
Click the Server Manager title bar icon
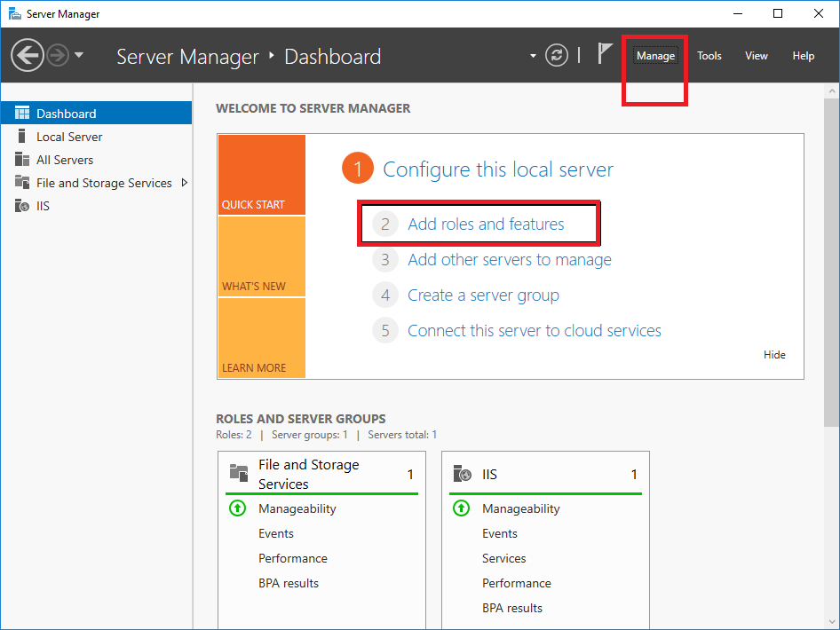click(14, 13)
